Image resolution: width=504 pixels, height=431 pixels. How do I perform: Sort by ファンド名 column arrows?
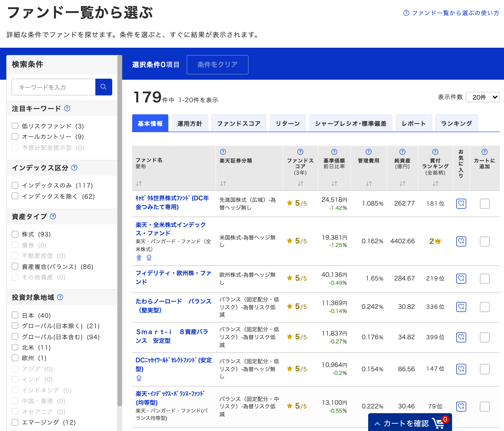[x=139, y=184]
